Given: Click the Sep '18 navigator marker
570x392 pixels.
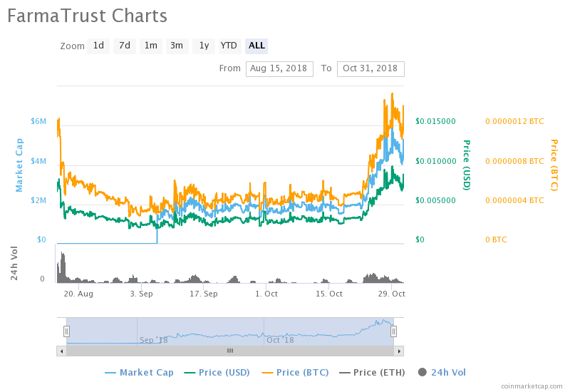Looking at the screenshot, I should pyautogui.click(x=154, y=340).
